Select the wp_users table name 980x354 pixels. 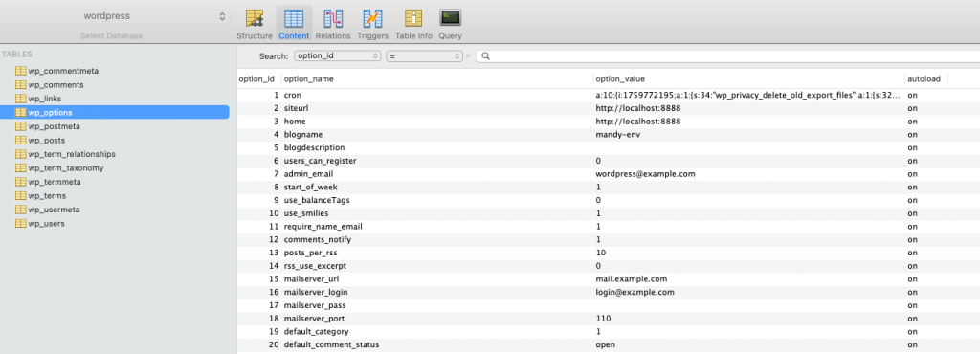[47, 224]
